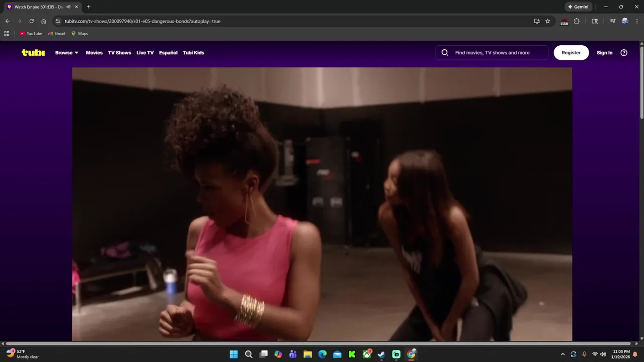This screenshot has width=644, height=362.
Task: Open Microsoft Teams from the taskbar
Action: tap(293, 354)
